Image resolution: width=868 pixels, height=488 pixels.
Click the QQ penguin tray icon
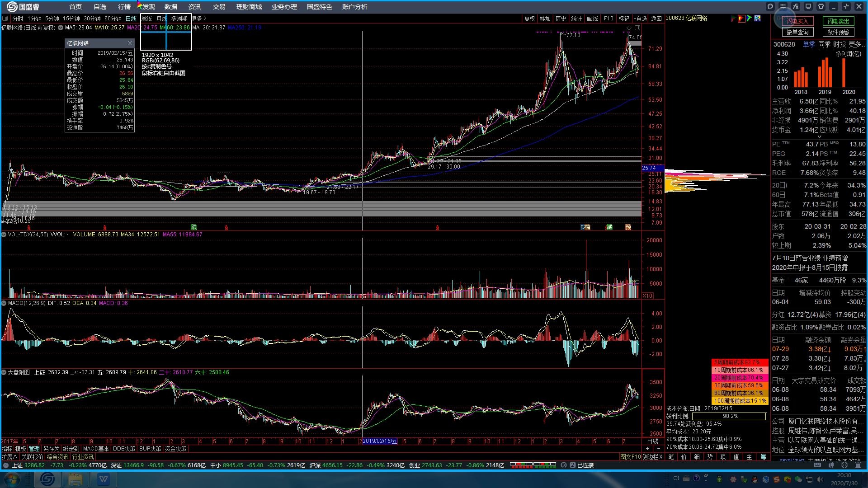(x=755, y=479)
